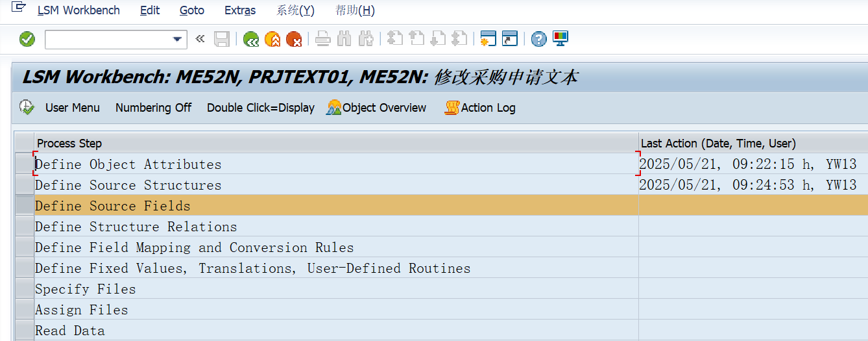Open the Goto menu

pos(192,10)
